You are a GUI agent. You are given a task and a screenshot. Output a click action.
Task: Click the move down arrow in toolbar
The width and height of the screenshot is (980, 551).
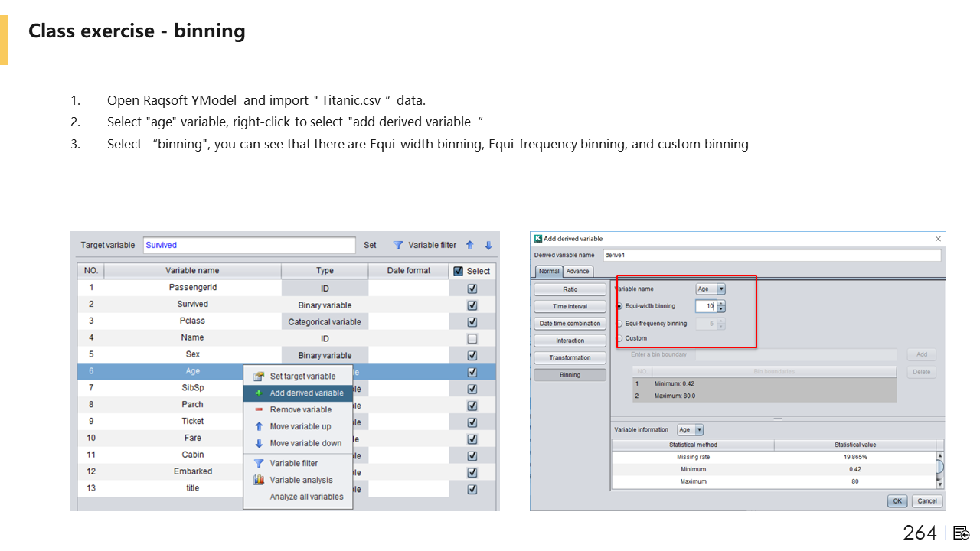tap(488, 246)
